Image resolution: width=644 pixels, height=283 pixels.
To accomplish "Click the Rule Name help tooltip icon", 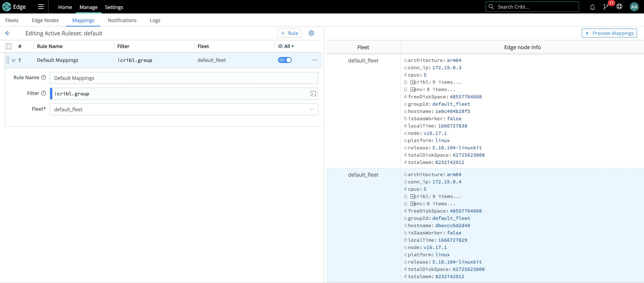I will click(x=44, y=78).
